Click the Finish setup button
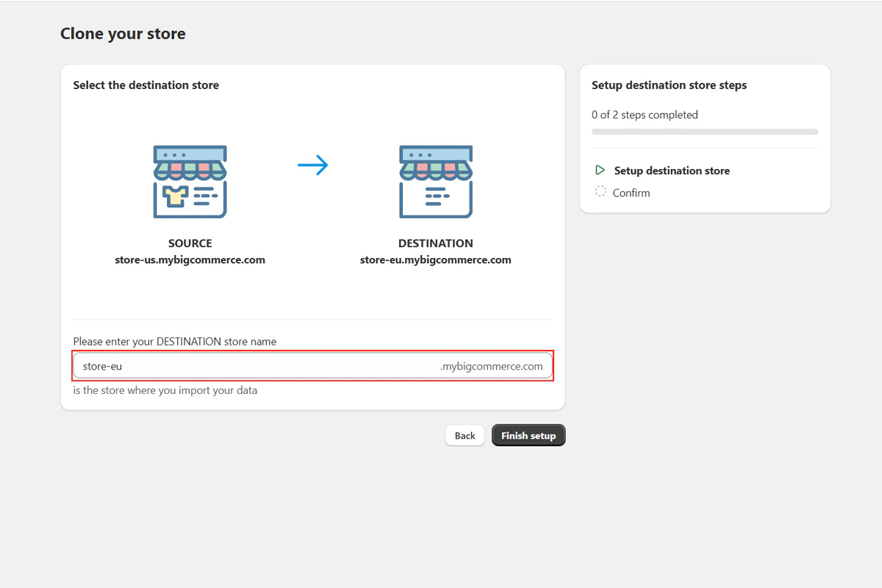The width and height of the screenshot is (882, 588). [528, 435]
